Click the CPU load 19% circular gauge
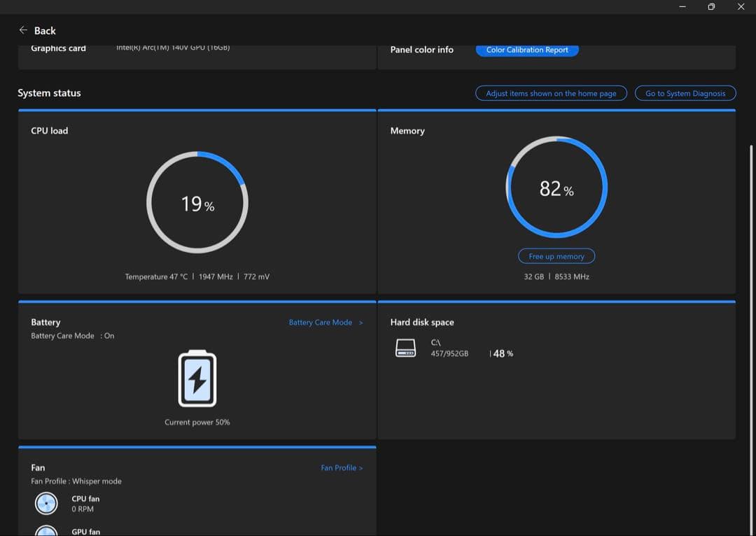Screen dimensions: 756x536 point(197,203)
